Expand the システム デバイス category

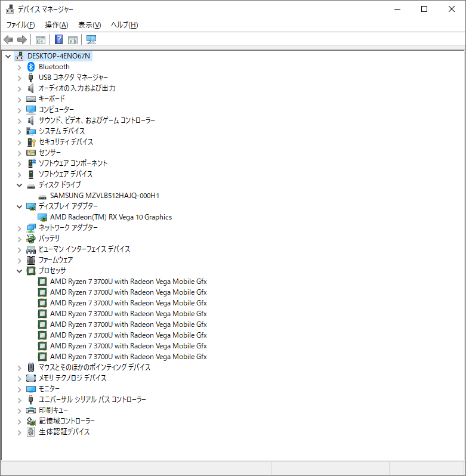(20, 131)
